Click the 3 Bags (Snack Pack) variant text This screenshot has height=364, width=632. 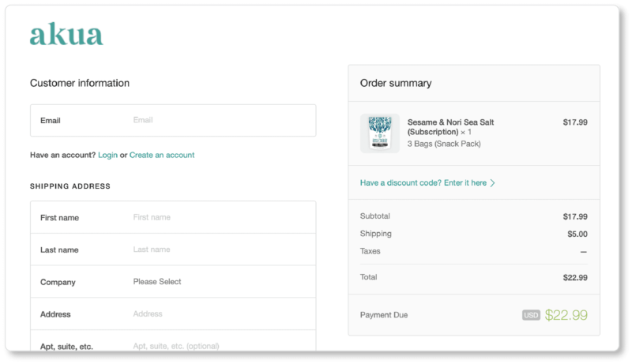tap(444, 144)
